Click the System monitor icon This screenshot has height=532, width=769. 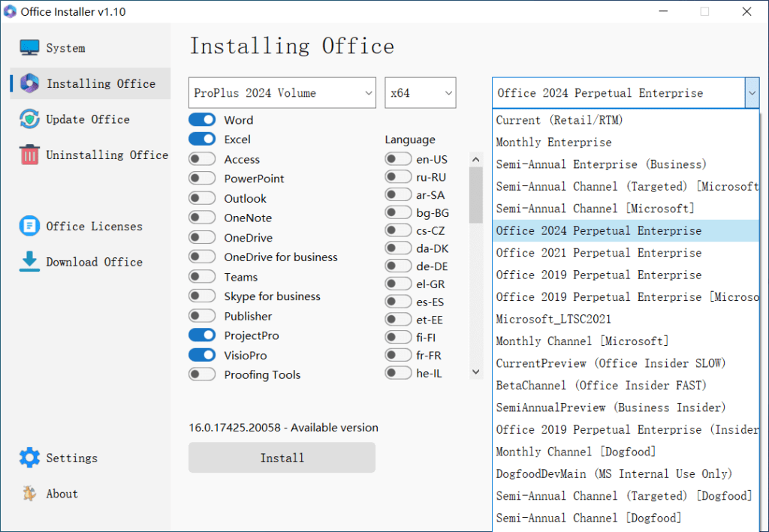[x=29, y=47]
